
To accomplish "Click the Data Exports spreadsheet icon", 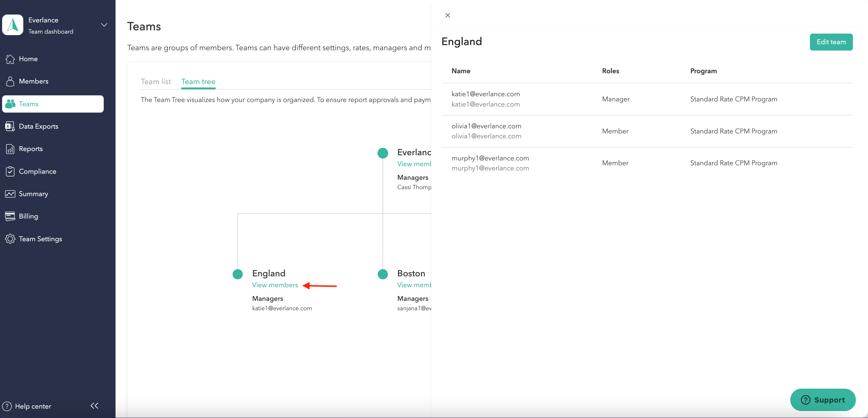I will [10, 127].
